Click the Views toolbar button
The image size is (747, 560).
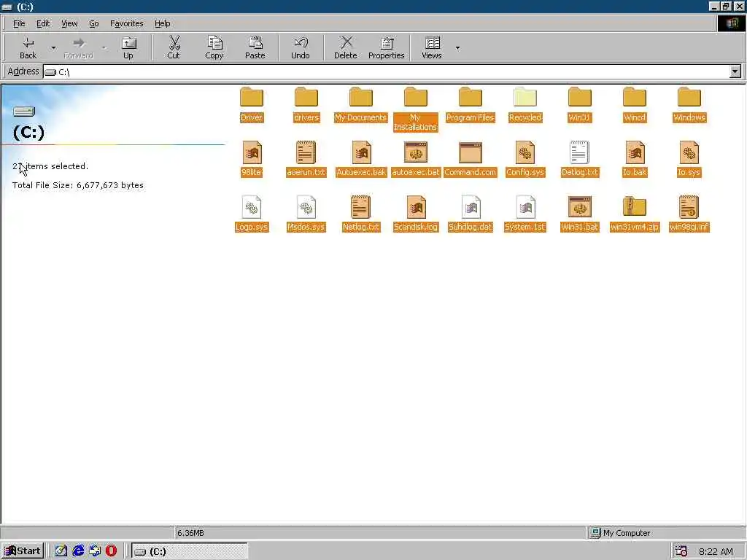pyautogui.click(x=432, y=47)
